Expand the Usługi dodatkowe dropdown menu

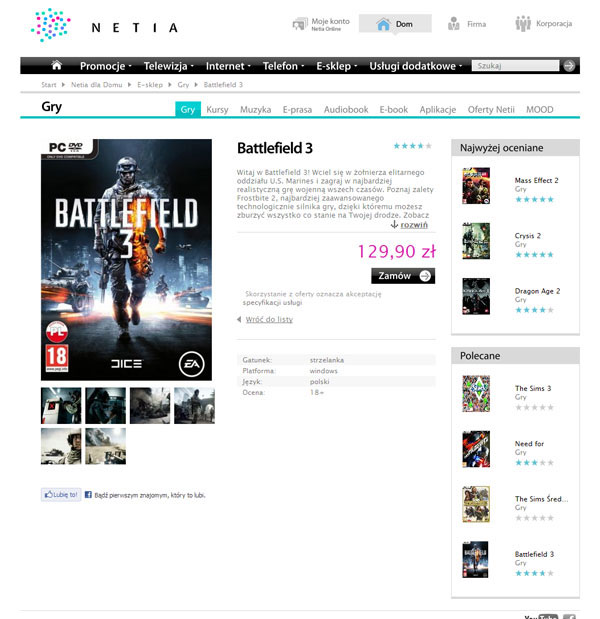[x=416, y=66]
